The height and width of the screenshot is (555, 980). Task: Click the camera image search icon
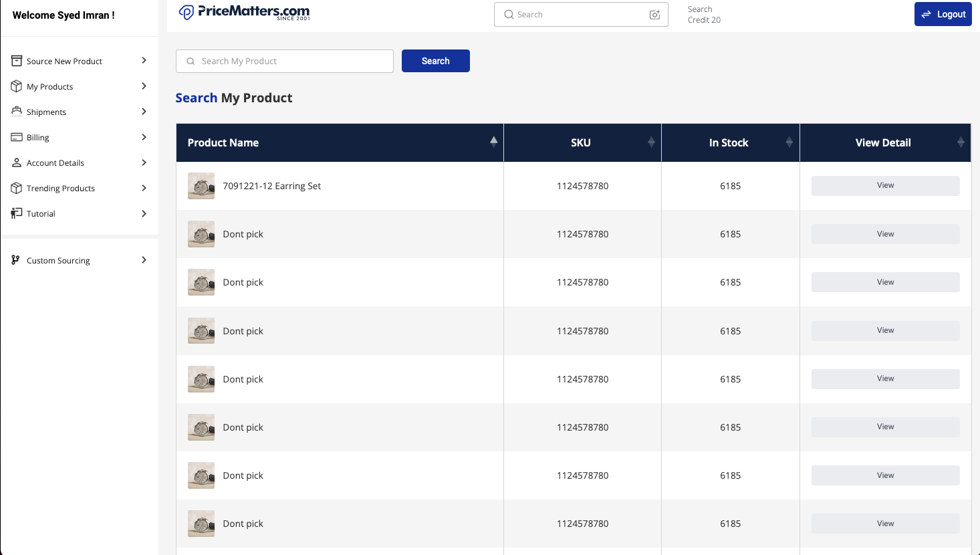654,15
